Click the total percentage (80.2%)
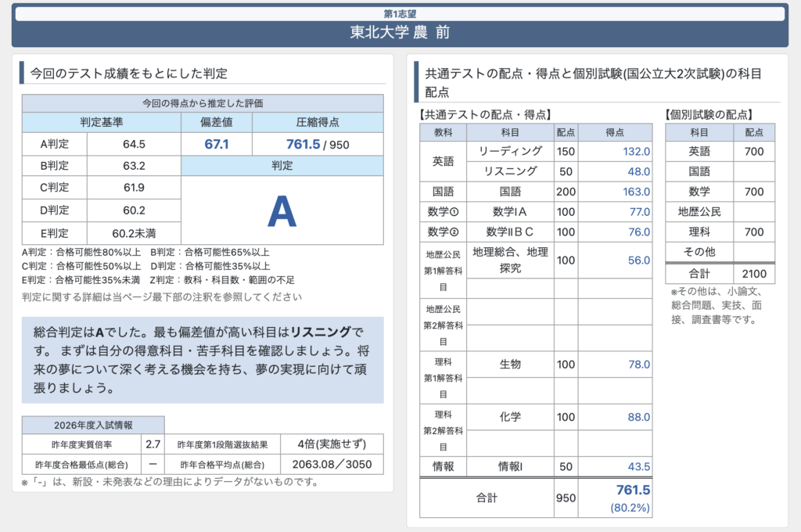Viewport: 801px width, 532px height. click(x=630, y=508)
